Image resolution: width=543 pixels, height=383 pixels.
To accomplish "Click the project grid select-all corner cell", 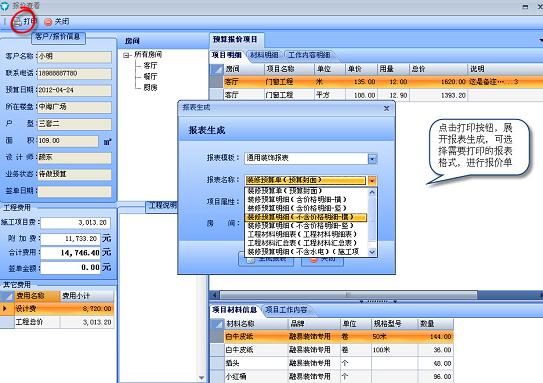I will 217,69.
